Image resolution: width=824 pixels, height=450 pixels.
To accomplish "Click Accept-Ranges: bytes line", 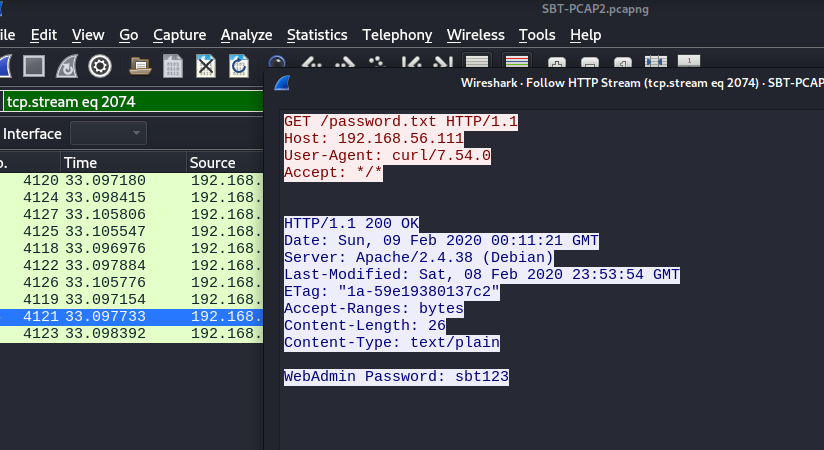I will (374, 309).
